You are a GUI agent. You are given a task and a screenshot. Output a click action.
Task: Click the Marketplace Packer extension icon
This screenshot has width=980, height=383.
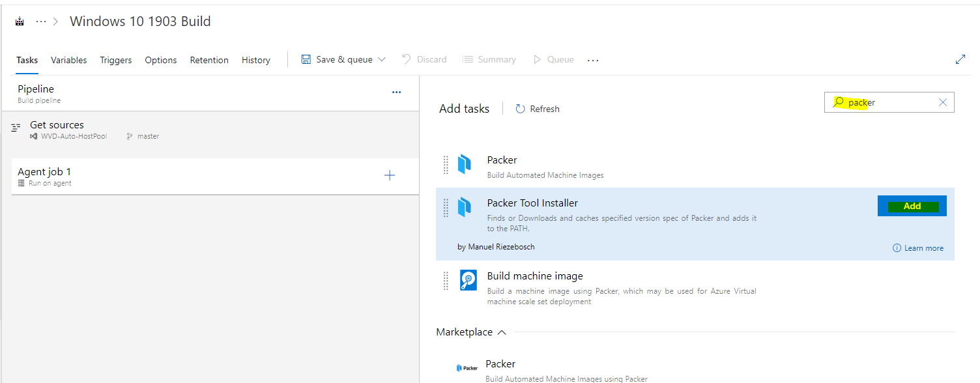[x=467, y=367]
